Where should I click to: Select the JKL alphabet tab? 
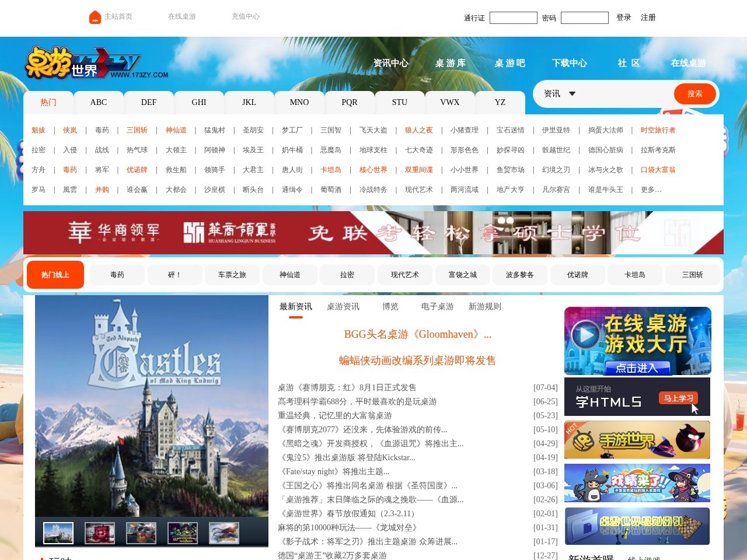point(249,103)
